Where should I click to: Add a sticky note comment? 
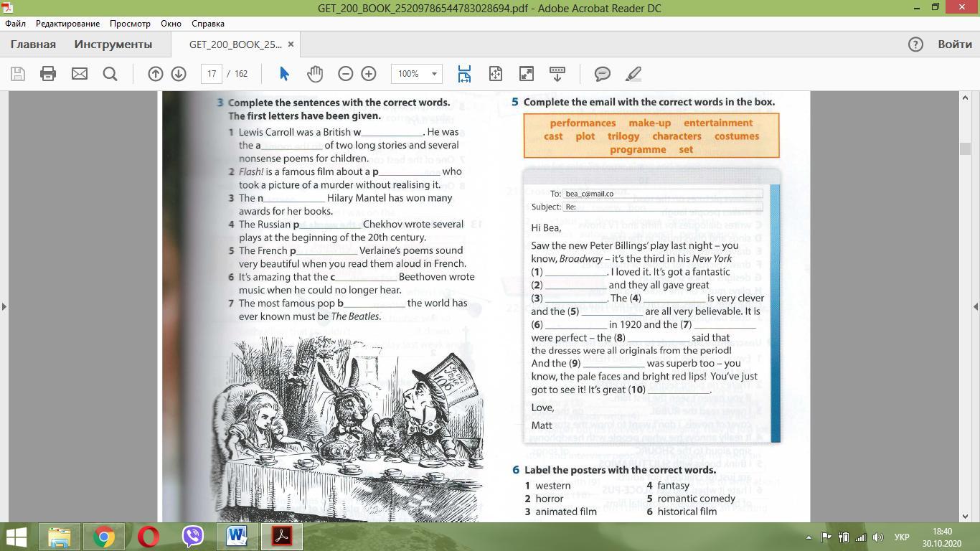(x=603, y=74)
